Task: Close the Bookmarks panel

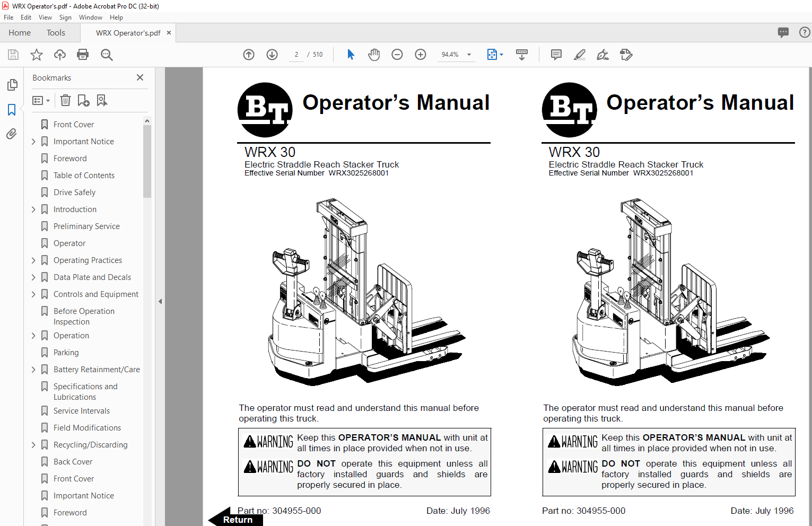Action: pos(140,77)
